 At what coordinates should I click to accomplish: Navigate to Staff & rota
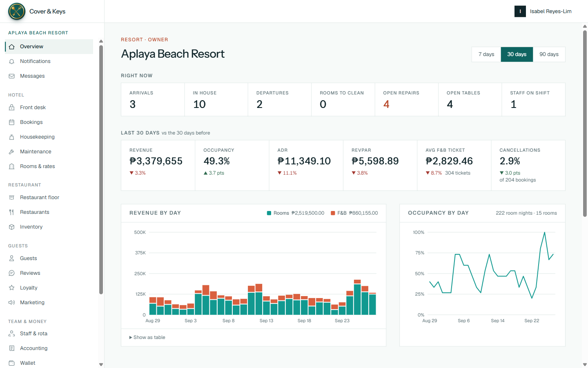pos(49,334)
